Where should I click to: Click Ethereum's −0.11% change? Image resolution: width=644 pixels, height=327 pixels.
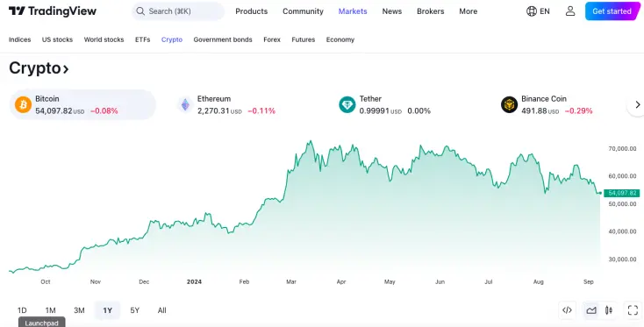tap(261, 110)
